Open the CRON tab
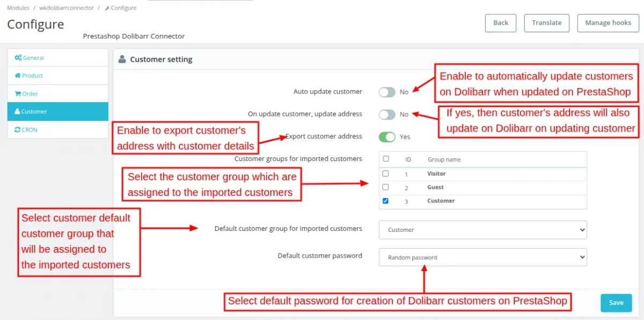Screen dimensions: 644x320 pos(58,130)
